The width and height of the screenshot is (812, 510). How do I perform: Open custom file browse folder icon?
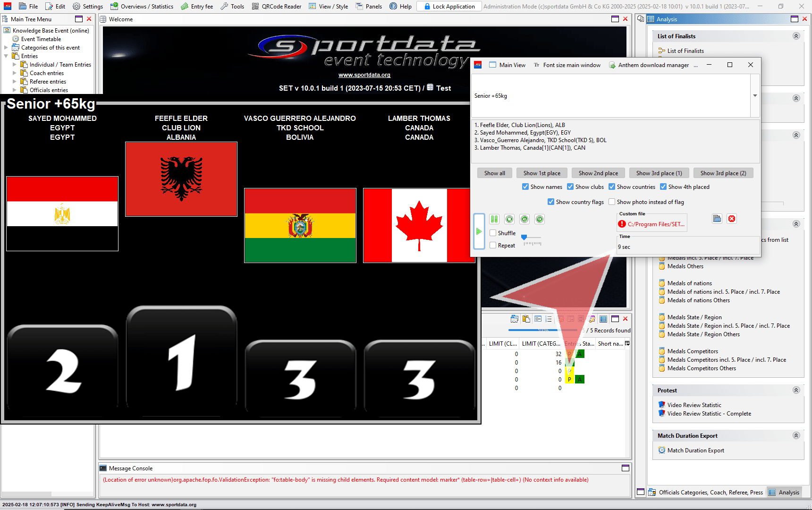click(717, 219)
